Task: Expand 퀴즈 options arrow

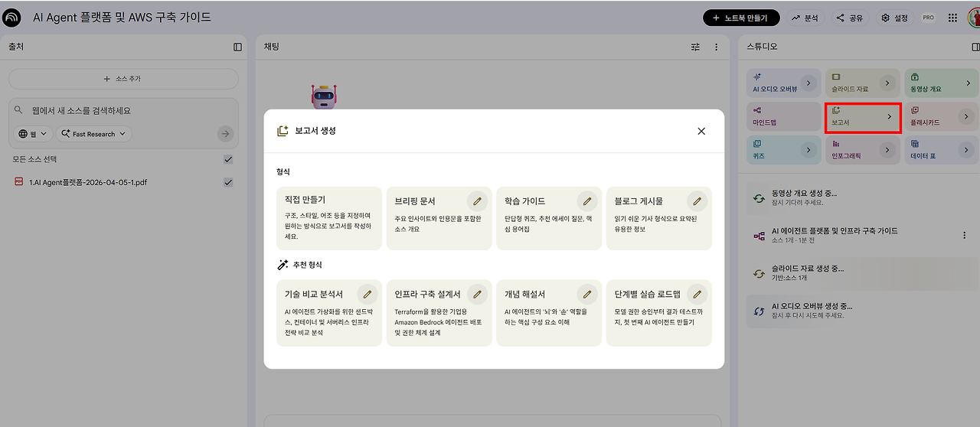Action: coord(807,150)
